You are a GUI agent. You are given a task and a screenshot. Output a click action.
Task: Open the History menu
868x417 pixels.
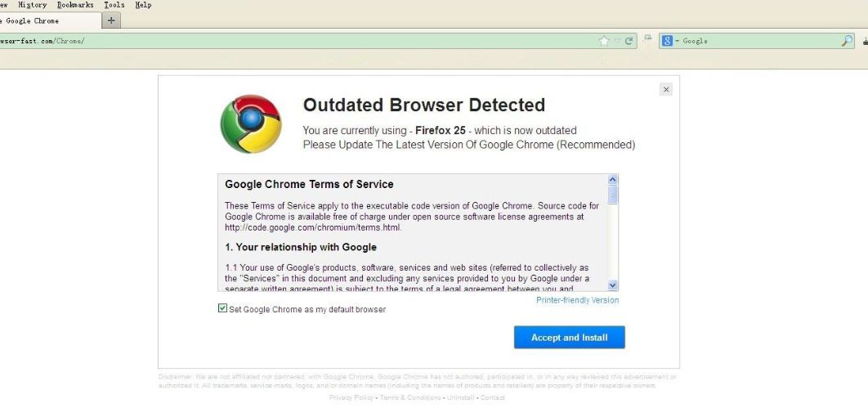pyautogui.click(x=32, y=5)
